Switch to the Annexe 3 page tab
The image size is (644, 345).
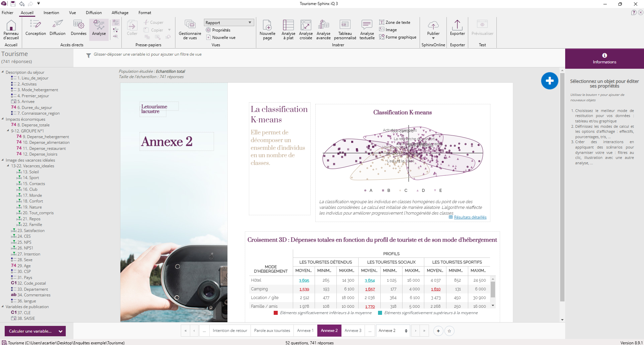click(x=353, y=331)
